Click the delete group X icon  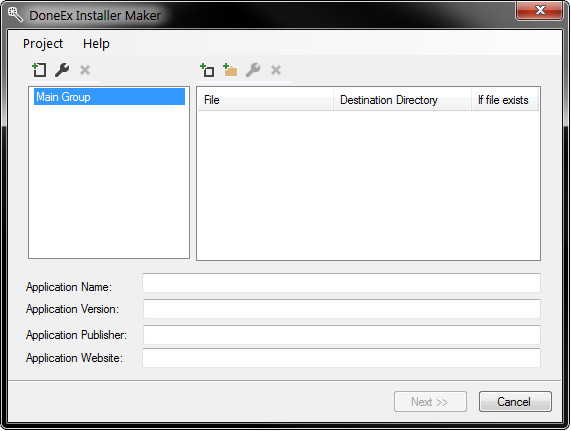click(85, 70)
